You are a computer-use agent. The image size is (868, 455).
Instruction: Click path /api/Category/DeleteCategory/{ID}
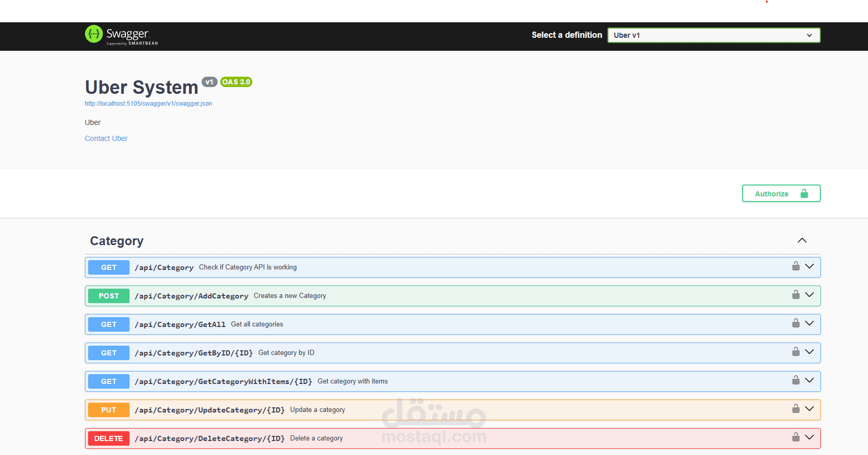[x=210, y=438]
